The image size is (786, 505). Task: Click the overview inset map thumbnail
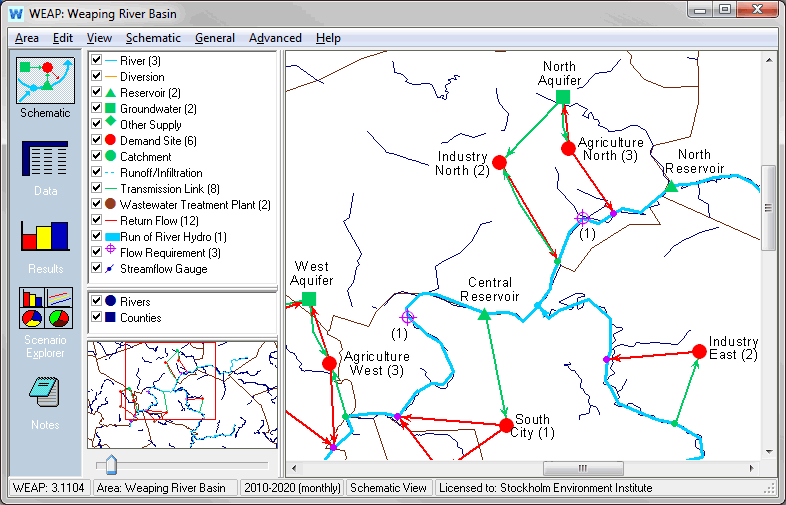(182, 395)
